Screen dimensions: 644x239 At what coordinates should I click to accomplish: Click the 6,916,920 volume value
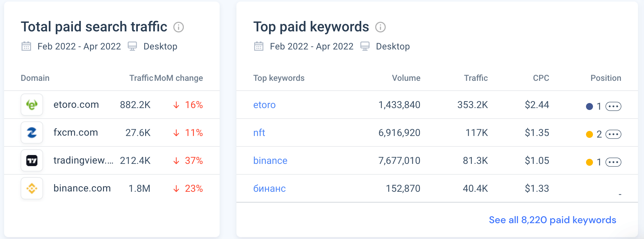pyautogui.click(x=399, y=133)
